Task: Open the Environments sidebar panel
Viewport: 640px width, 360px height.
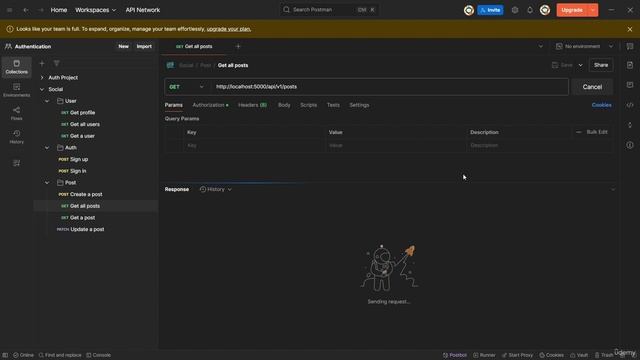Action: pos(16,90)
